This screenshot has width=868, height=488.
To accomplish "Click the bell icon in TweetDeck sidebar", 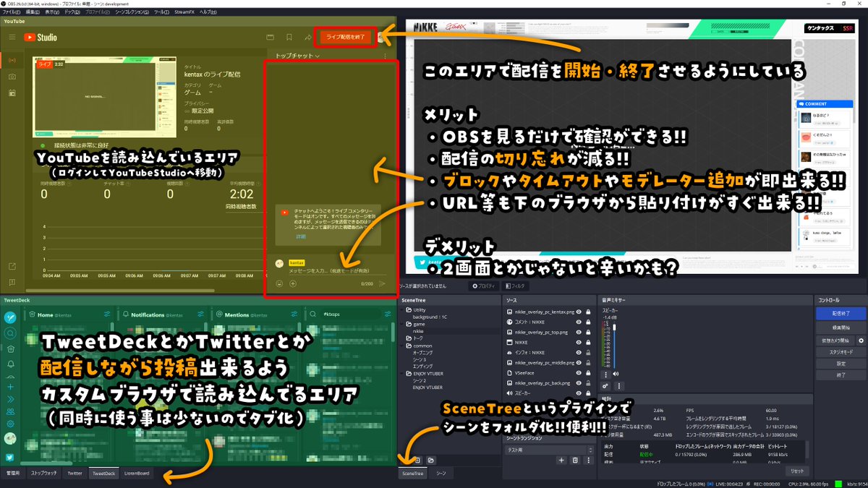I will (x=10, y=364).
